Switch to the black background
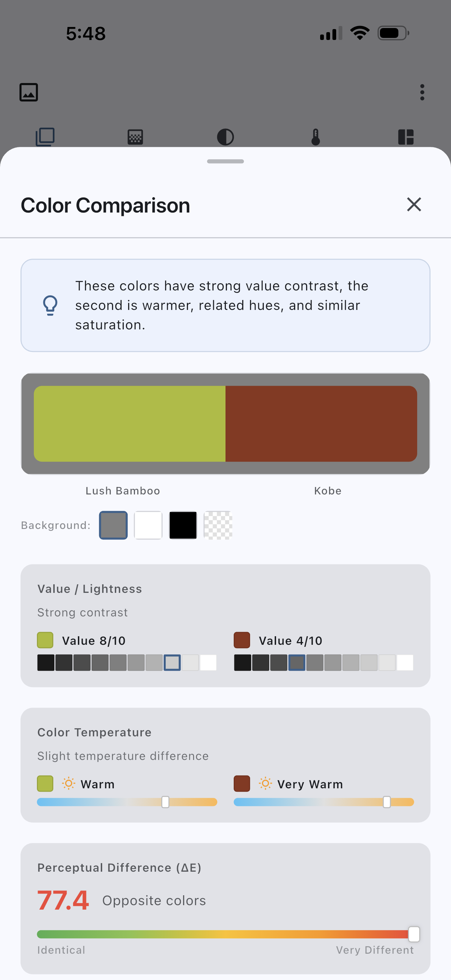The image size is (451, 980). tap(183, 525)
